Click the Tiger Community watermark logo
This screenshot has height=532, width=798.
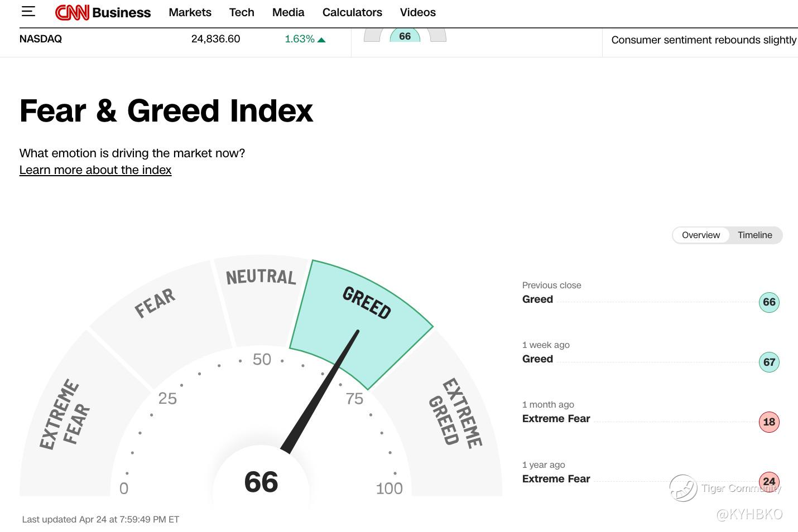(683, 488)
